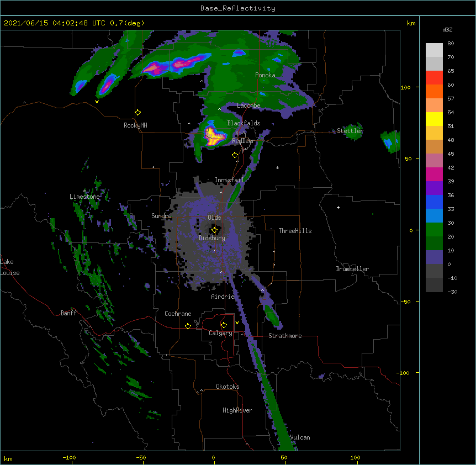The width and height of the screenshot is (476, 465).
Task: Click the HighRiver town label
Action: 237,410
